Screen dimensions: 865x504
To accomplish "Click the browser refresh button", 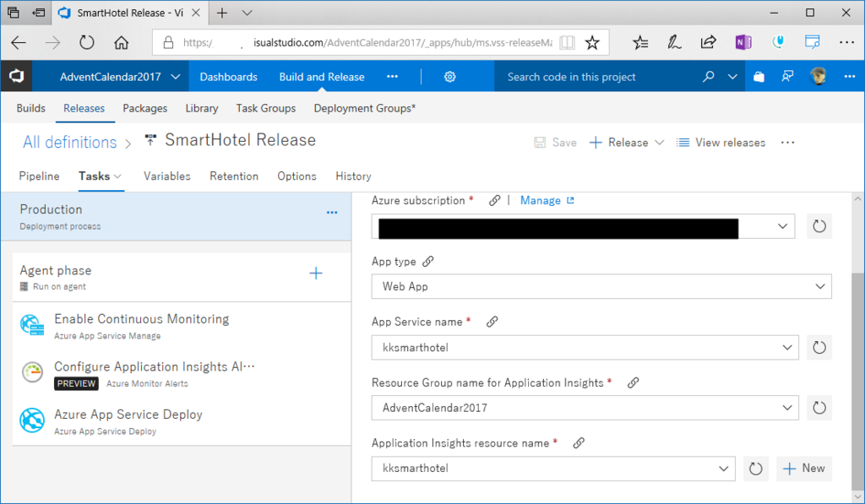I will [87, 42].
